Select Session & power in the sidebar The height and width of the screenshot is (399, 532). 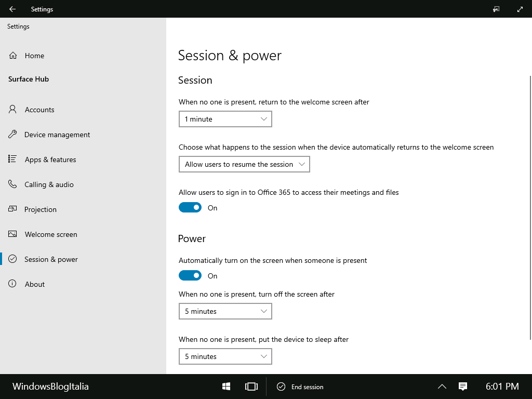[83, 259]
